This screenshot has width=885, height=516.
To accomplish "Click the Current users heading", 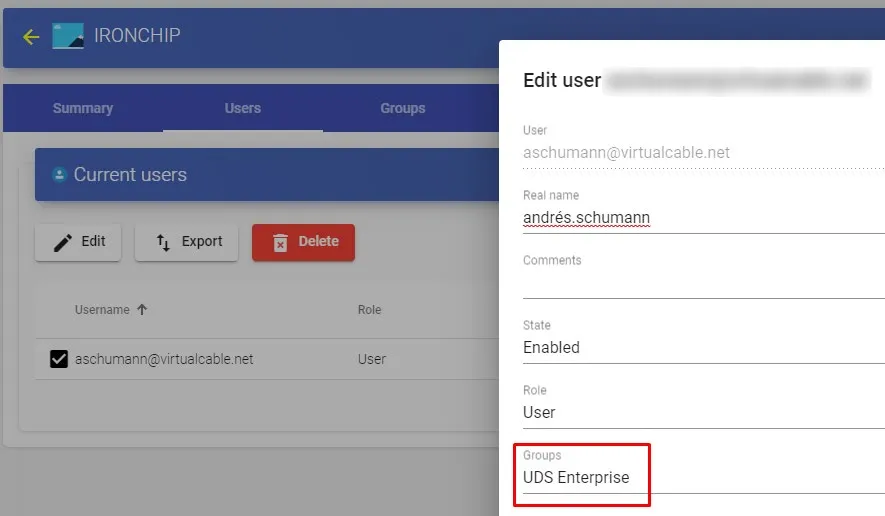I will pyautogui.click(x=130, y=175).
